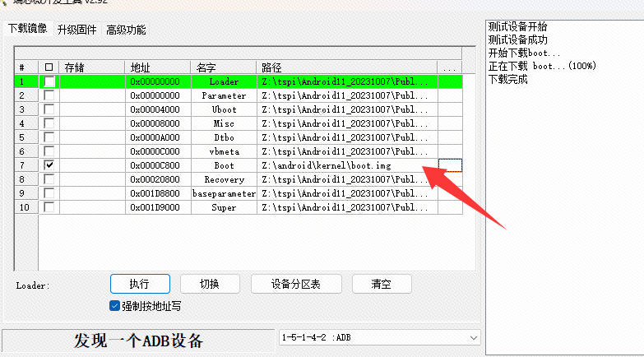Disable the 强制按地址写 option

pyautogui.click(x=114, y=306)
